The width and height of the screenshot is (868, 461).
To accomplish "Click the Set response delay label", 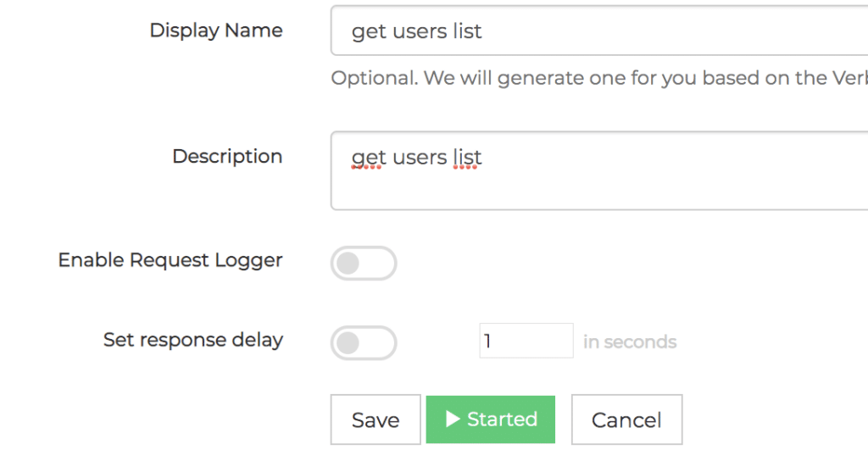I will 193,339.
